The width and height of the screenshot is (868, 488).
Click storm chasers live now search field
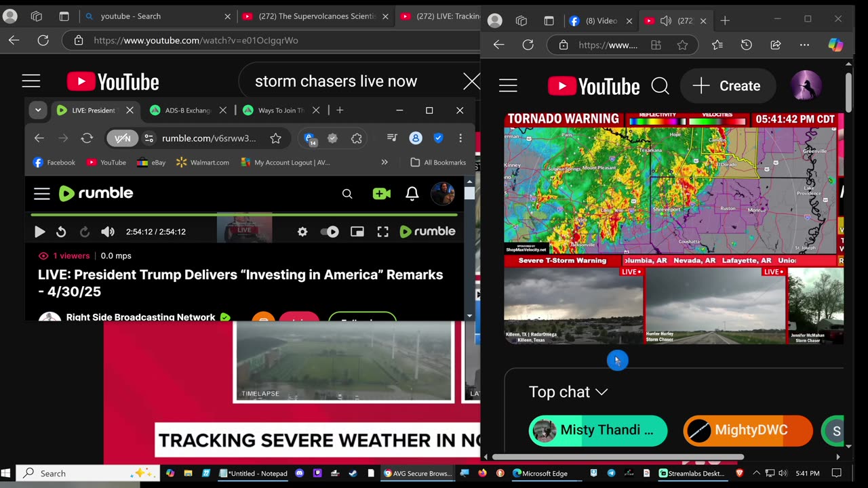336,81
